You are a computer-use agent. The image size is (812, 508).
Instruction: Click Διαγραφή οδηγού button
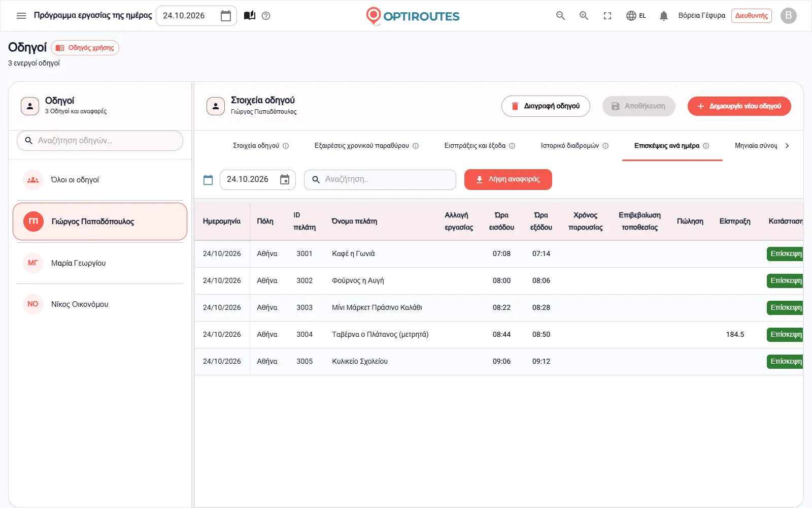tap(546, 106)
